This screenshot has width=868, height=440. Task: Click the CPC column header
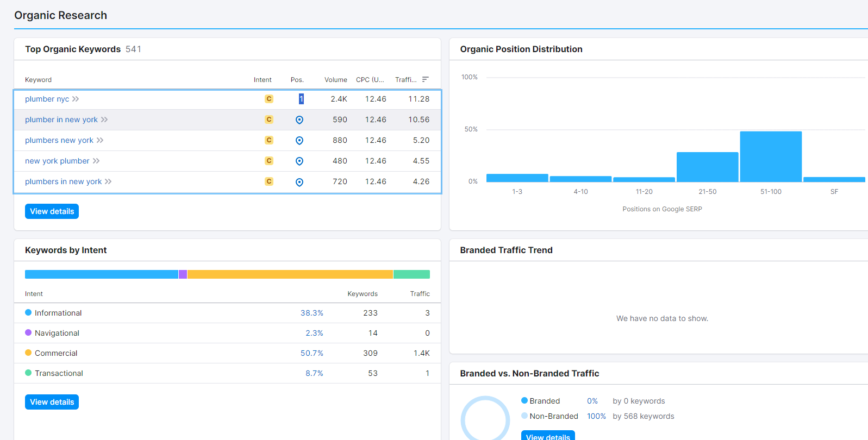pyautogui.click(x=370, y=79)
